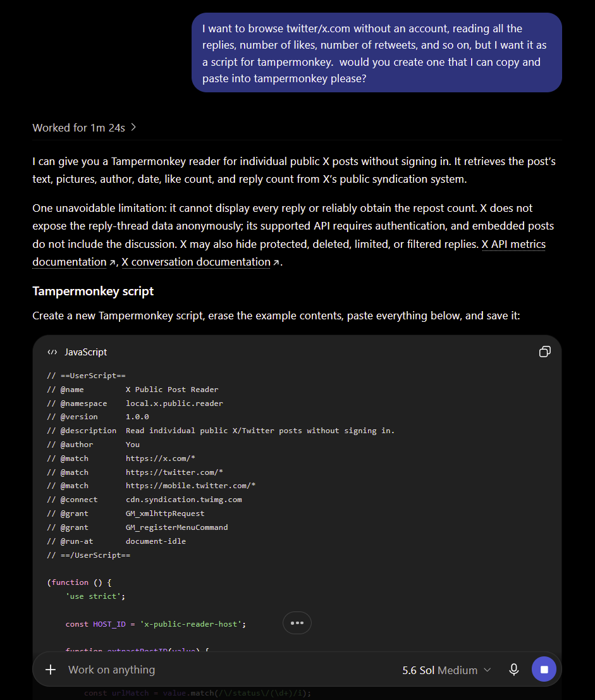595x700 pixels.
Task: Open X API metrics documentation link
Action: point(513,244)
